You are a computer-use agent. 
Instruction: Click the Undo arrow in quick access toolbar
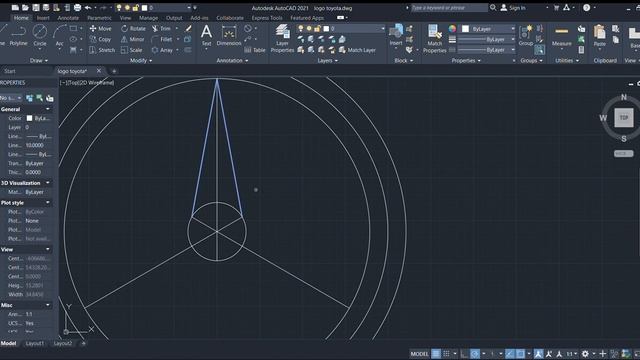coord(88,7)
